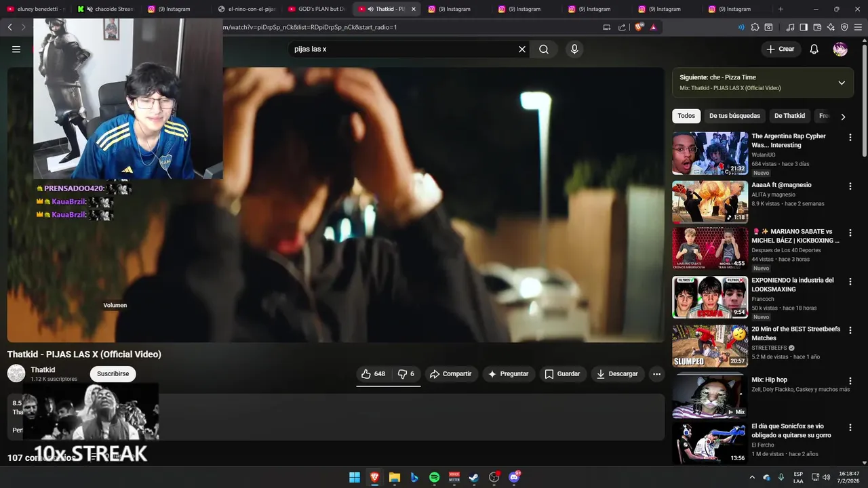Click the magnifier search button

pos(544,49)
